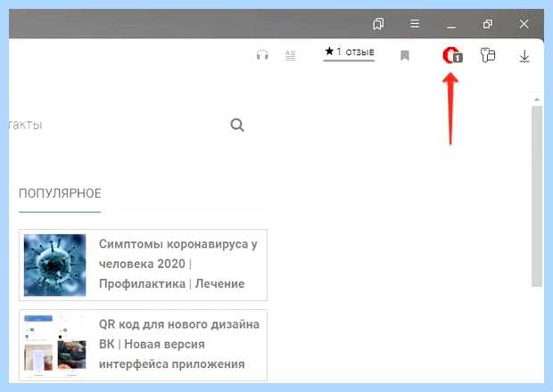Open link Симптомы коронавируса у человека 2020
The width and height of the screenshot is (553, 392).
(178, 264)
